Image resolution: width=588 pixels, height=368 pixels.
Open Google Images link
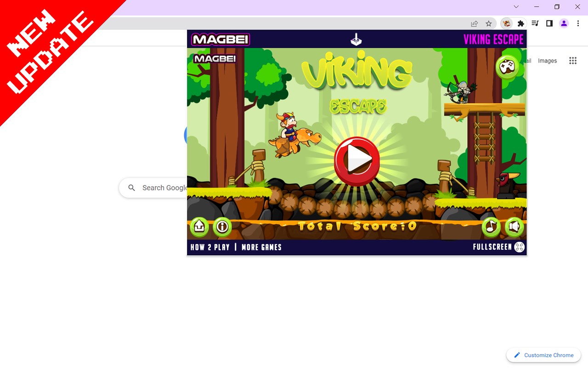[547, 61]
